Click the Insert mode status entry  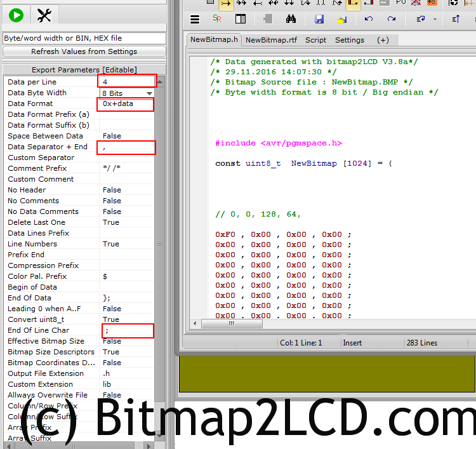[x=352, y=343]
